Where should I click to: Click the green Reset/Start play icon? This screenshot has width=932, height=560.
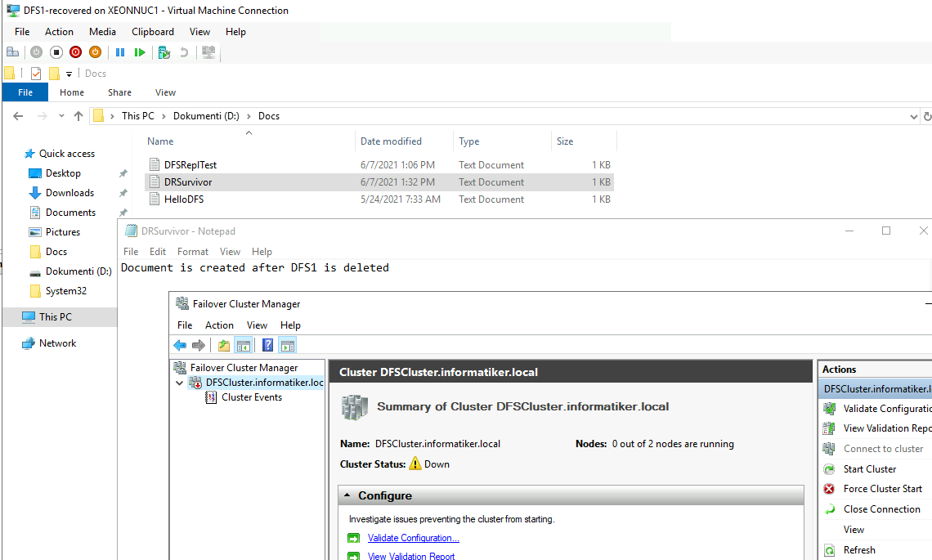(x=140, y=52)
